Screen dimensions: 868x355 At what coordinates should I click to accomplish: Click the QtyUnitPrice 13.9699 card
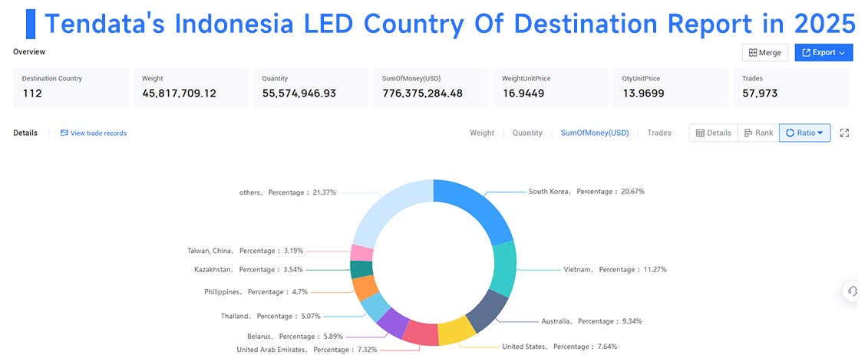(x=671, y=87)
